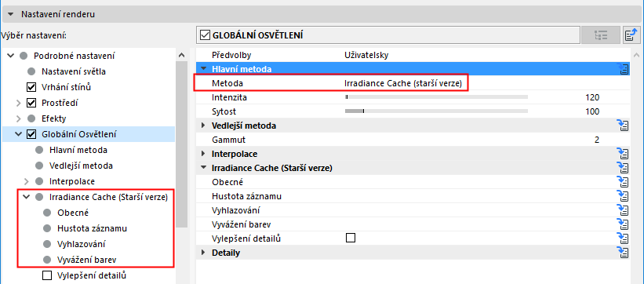Select Hlavní metoda in the tree

[78, 150]
